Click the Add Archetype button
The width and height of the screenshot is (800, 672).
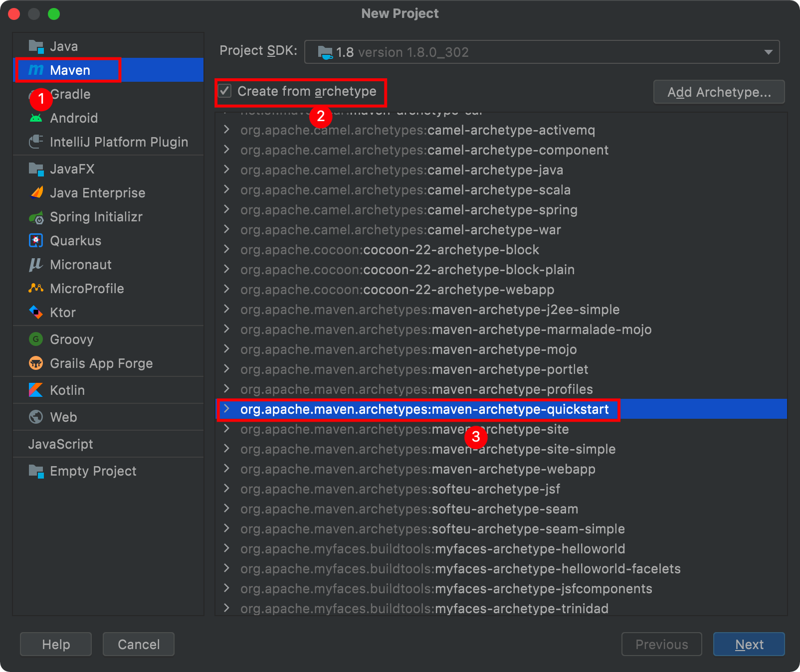coord(719,92)
